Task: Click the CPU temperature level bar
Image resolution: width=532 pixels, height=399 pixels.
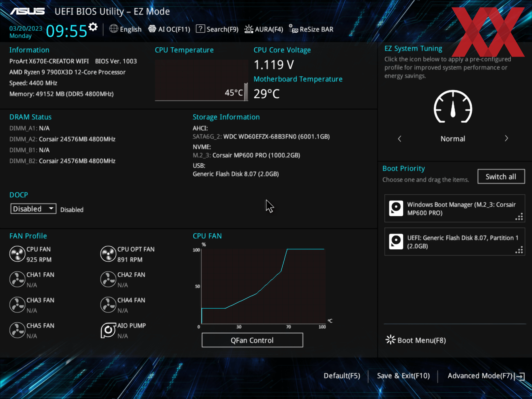Action: point(246,92)
